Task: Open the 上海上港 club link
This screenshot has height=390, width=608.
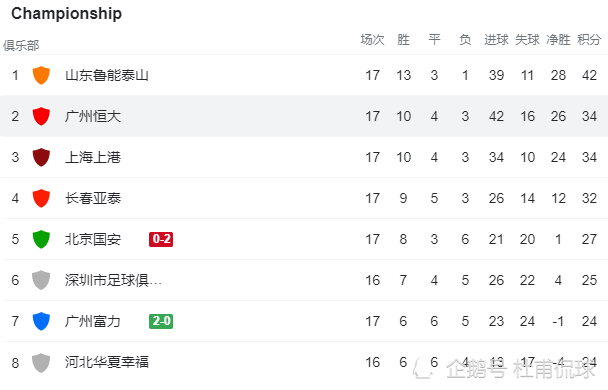Action: 93,157
